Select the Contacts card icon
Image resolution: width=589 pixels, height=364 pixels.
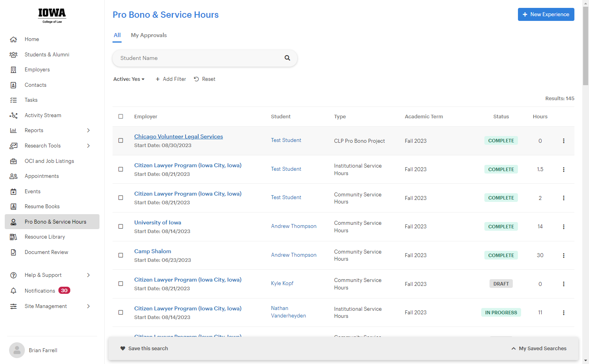click(13, 85)
